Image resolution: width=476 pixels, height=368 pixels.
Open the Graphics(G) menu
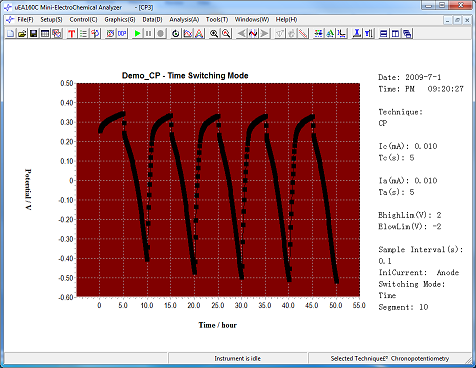pyautogui.click(x=120, y=20)
